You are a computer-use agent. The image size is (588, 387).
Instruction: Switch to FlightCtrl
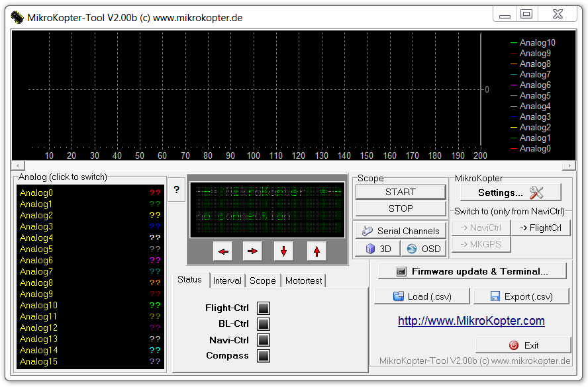(540, 228)
